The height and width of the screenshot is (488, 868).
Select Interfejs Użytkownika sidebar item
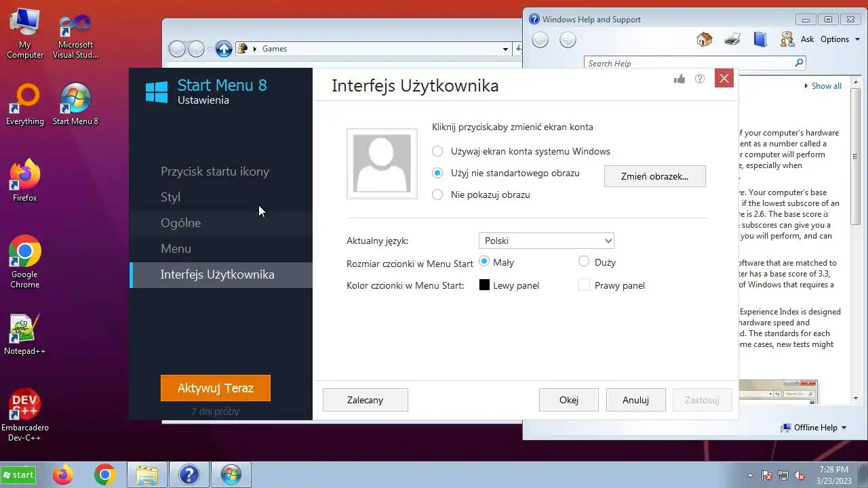[x=221, y=274]
